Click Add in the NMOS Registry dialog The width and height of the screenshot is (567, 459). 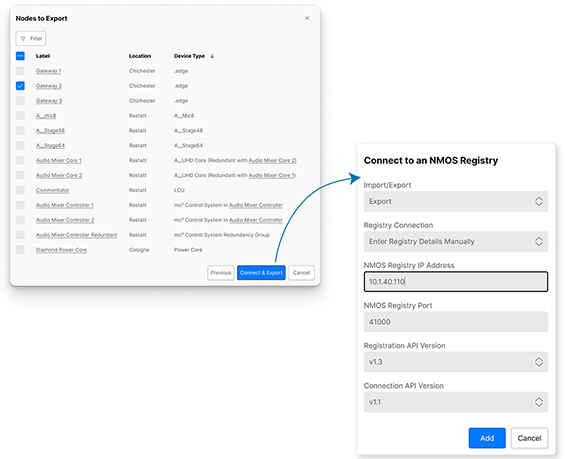click(487, 438)
